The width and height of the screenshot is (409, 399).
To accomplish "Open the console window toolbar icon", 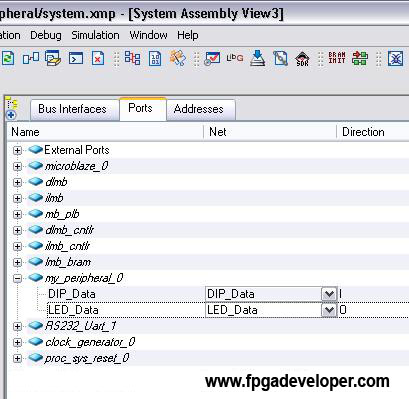I will [x=76, y=58].
